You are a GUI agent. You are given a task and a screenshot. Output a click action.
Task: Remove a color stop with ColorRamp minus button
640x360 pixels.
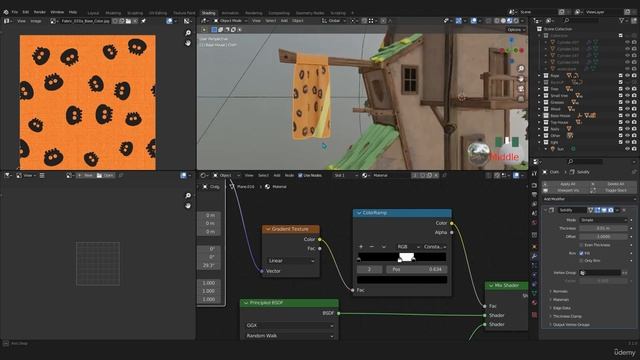tap(371, 247)
